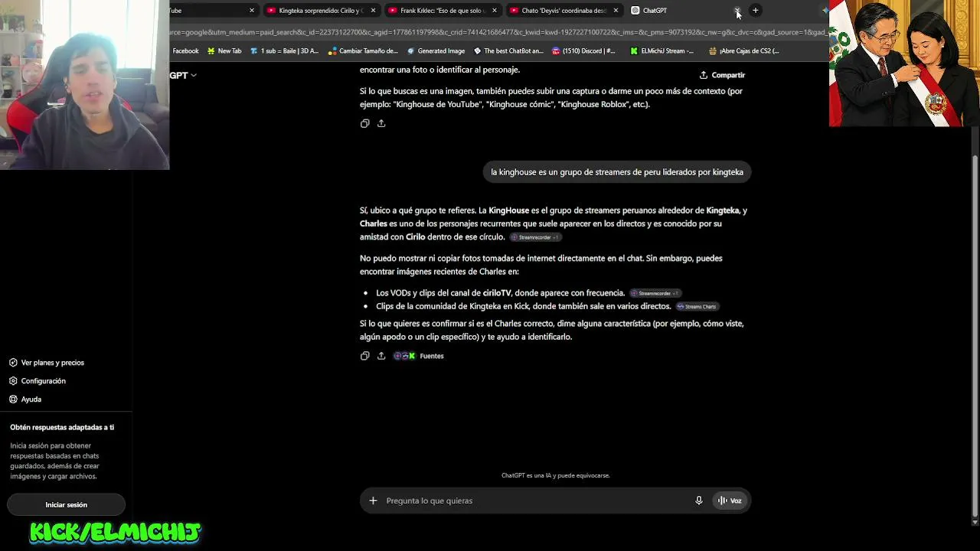Open Streamrecorder citation after 'con frecuencia'

point(655,293)
